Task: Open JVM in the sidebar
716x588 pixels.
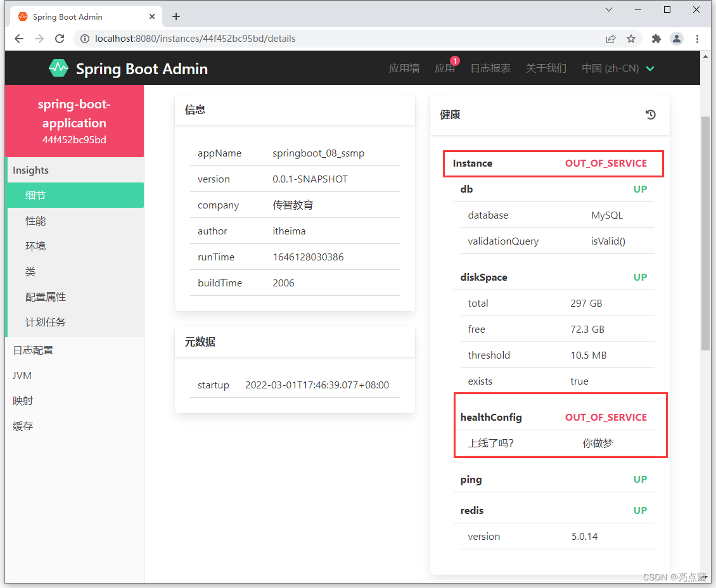Action: (x=74, y=375)
